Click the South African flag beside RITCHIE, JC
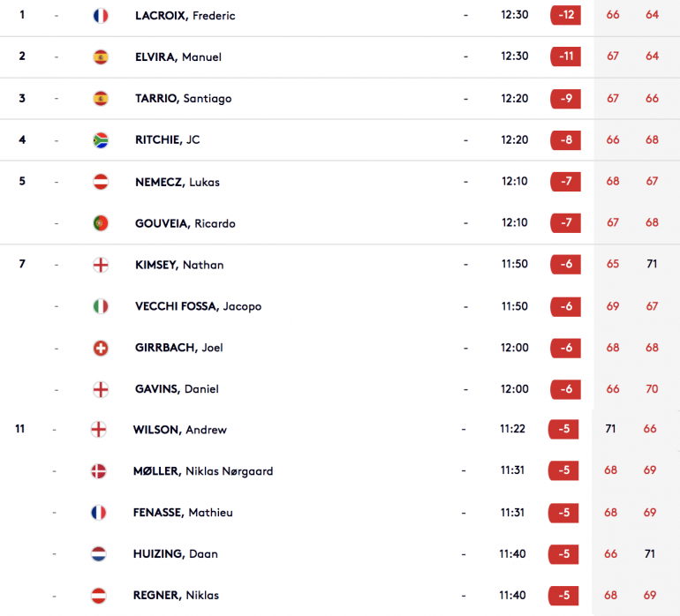680x616 pixels. pyautogui.click(x=101, y=140)
